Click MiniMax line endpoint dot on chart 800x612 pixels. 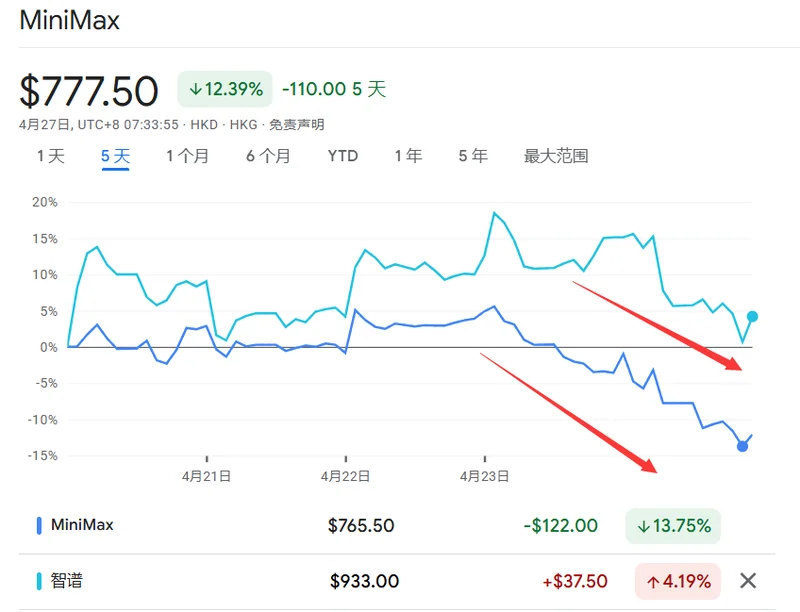pos(742,446)
